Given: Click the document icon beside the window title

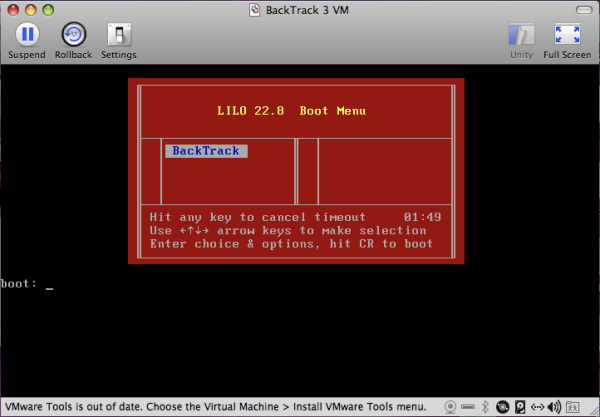Looking at the screenshot, I should click(x=254, y=10).
